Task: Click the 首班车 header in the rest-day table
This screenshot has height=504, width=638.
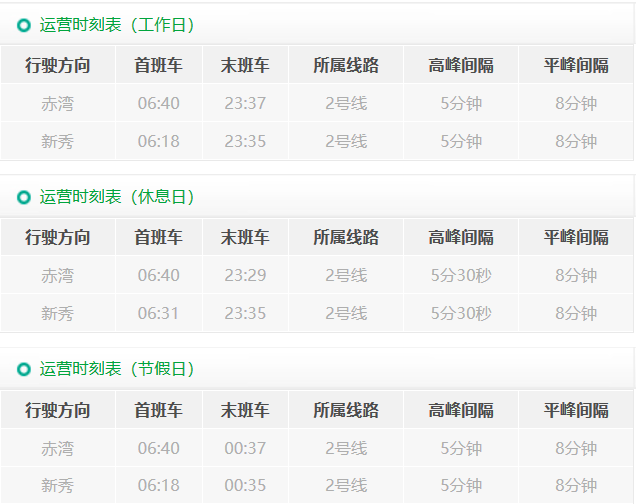Action: pyautogui.click(x=158, y=238)
